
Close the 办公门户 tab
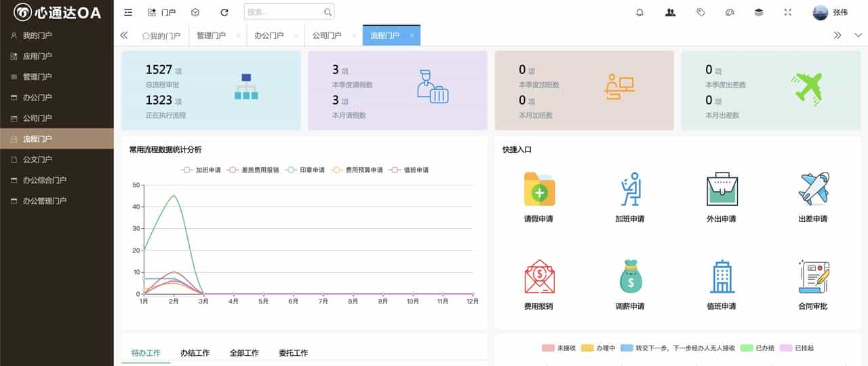point(296,35)
